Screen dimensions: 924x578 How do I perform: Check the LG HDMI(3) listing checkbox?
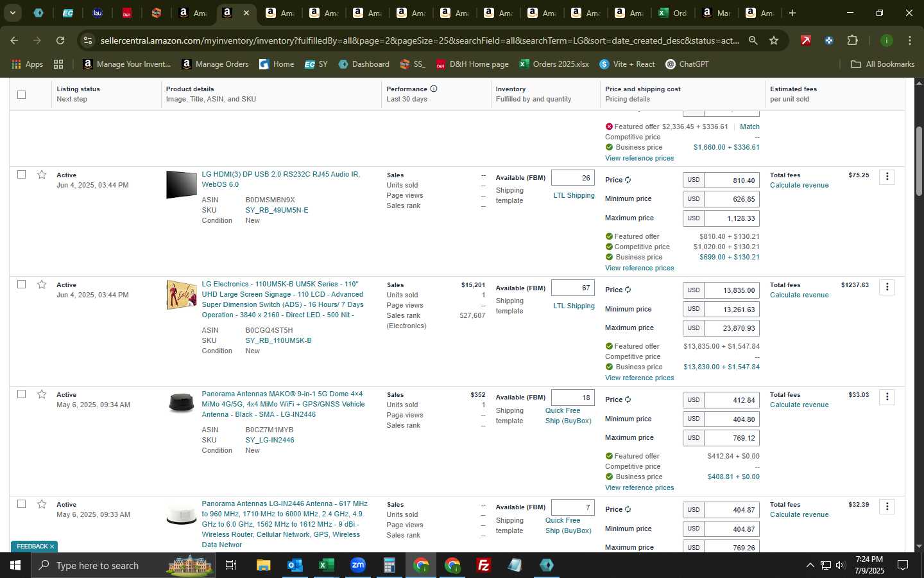[21, 175]
